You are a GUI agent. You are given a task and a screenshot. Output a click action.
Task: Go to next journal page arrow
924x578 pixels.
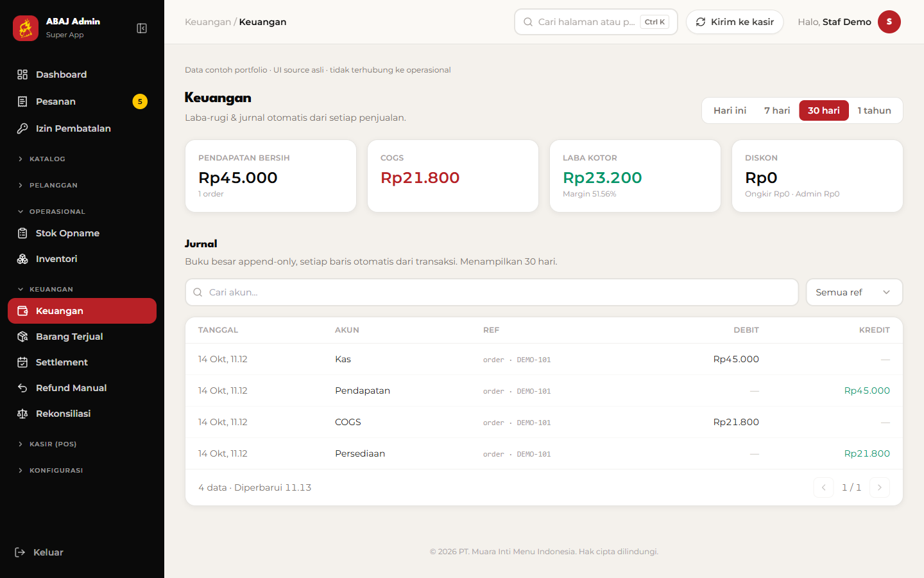(x=880, y=487)
